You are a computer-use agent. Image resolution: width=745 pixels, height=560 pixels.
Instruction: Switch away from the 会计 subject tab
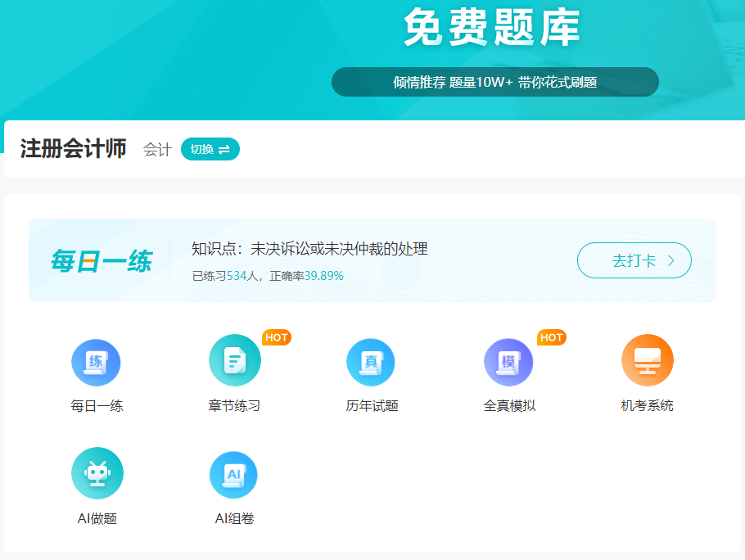coord(157,149)
